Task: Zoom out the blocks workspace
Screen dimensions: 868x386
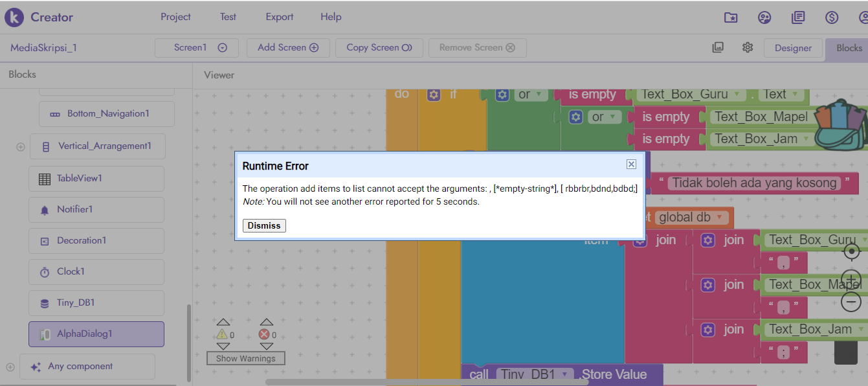Action: 852,301
